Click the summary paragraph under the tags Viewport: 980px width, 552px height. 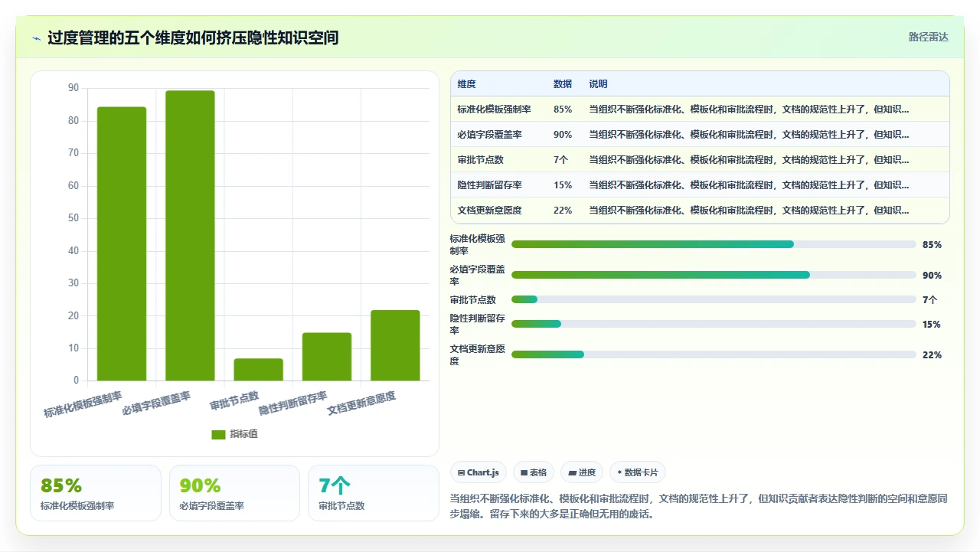[699, 506]
